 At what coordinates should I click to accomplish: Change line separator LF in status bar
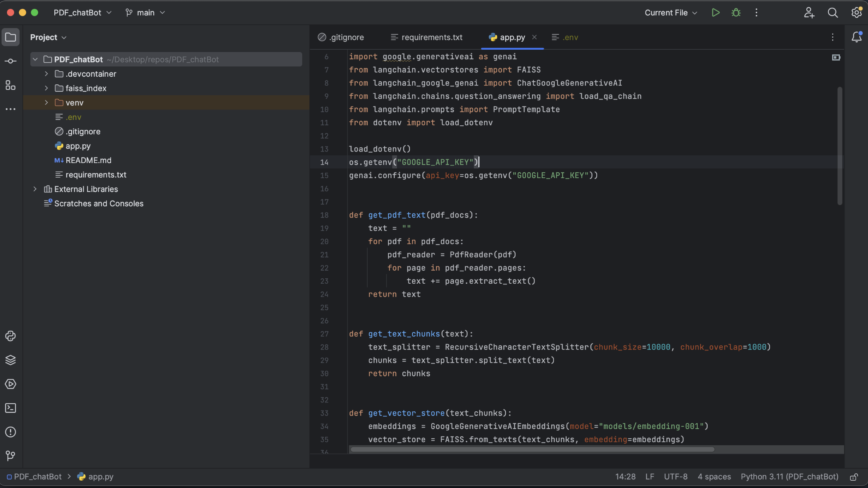pos(650,477)
